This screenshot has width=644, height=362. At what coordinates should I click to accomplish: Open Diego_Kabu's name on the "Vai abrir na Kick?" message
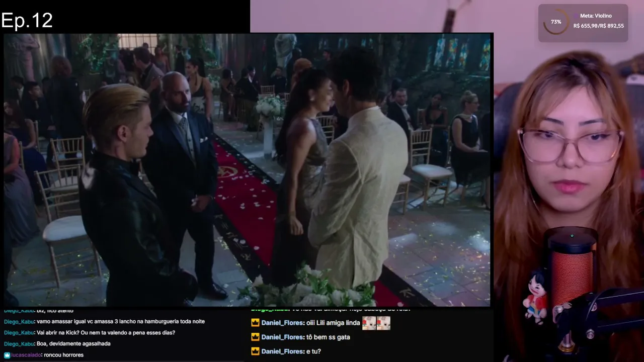[x=19, y=333]
